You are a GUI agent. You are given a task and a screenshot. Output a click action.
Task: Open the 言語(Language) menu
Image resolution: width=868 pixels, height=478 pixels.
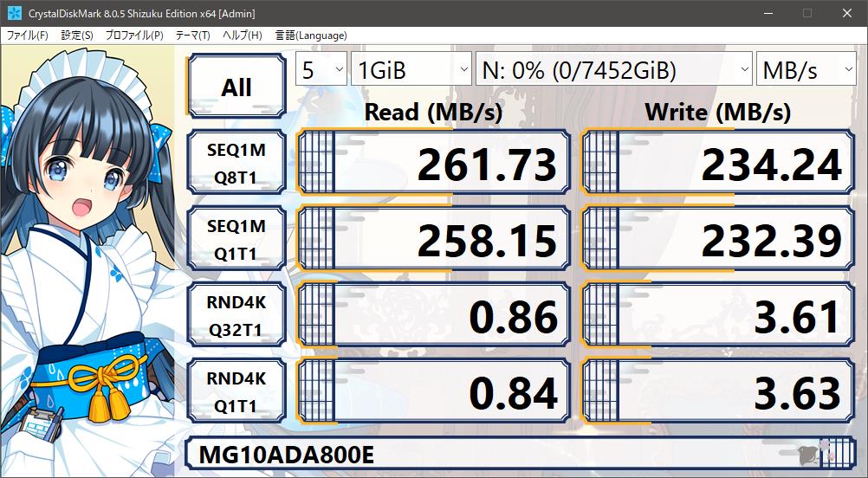(311, 36)
